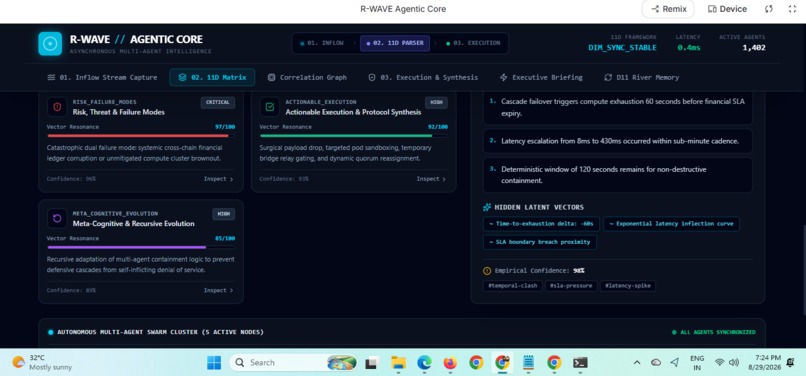Click the recursive loop icon on Meta-Cognitive card
806x376 pixels.
point(57,218)
